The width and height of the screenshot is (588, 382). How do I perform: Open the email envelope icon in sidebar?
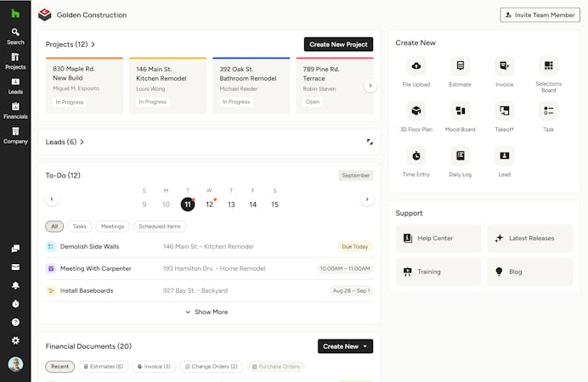[15, 267]
